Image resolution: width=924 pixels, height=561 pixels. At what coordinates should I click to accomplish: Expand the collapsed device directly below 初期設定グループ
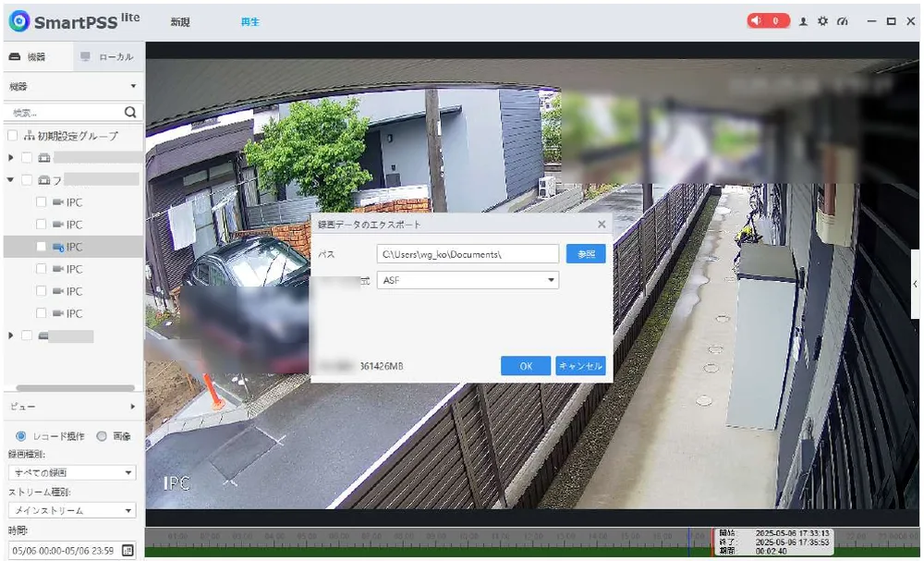point(10,158)
